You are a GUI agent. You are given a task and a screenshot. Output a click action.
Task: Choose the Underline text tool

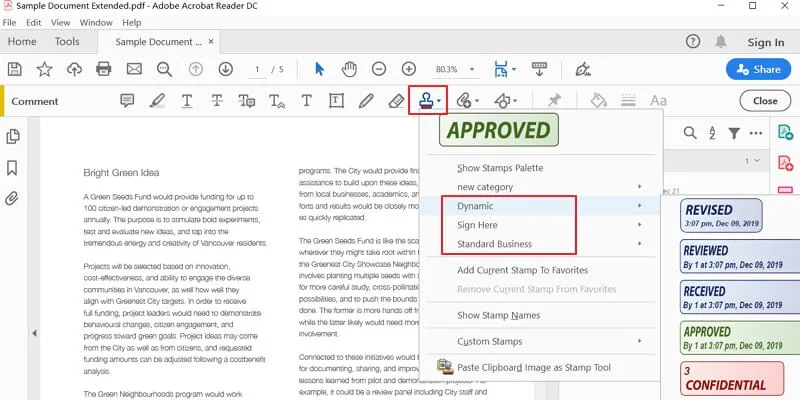point(187,101)
